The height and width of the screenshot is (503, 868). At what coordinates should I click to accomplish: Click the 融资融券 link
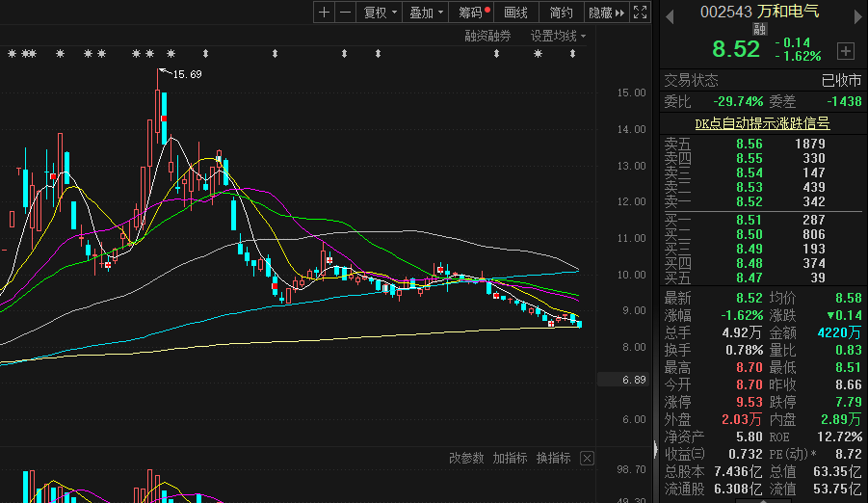487,36
